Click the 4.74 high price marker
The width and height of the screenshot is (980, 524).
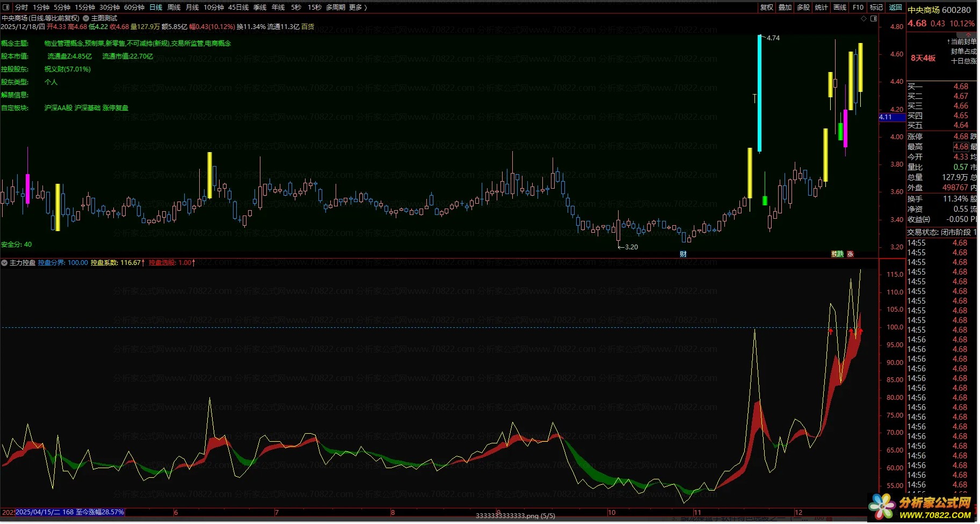tap(773, 38)
